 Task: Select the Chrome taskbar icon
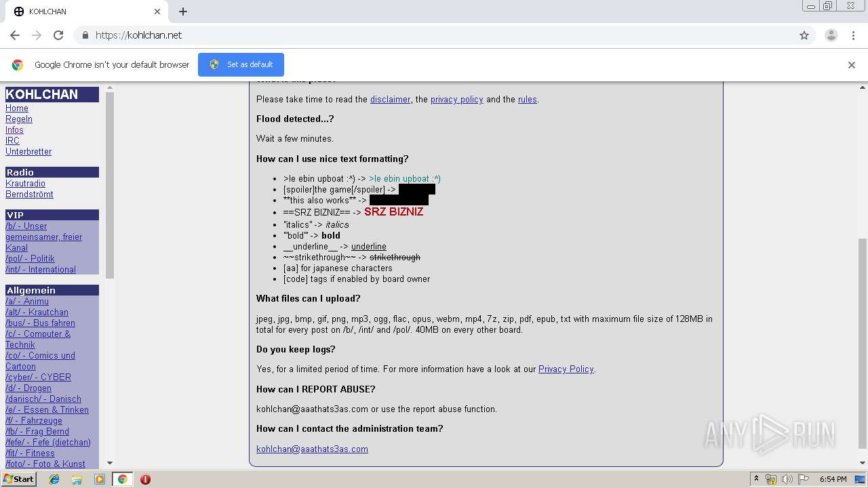coord(122,479)
